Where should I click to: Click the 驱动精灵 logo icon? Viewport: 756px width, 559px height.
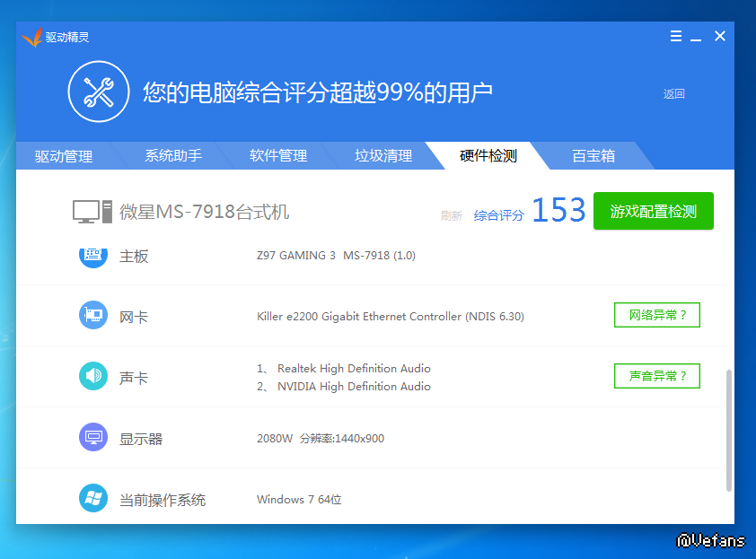coord(31,37)
